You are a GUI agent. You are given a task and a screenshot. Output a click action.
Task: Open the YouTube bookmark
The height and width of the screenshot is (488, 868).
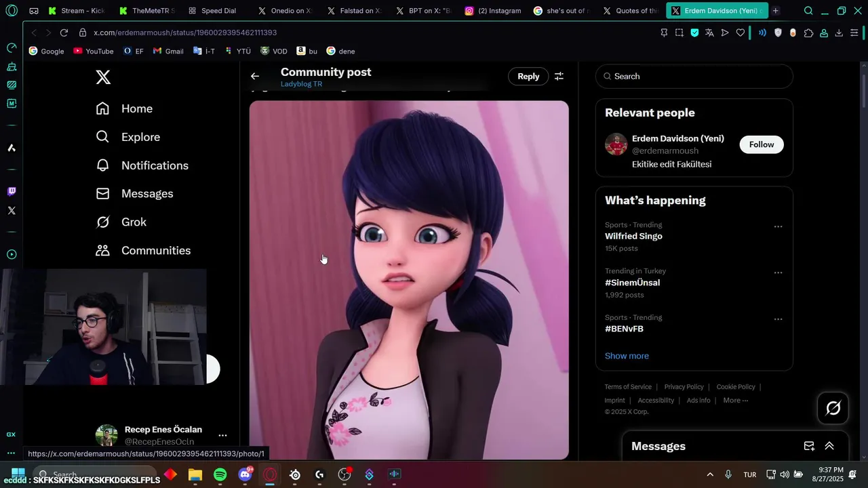[94, 51]
